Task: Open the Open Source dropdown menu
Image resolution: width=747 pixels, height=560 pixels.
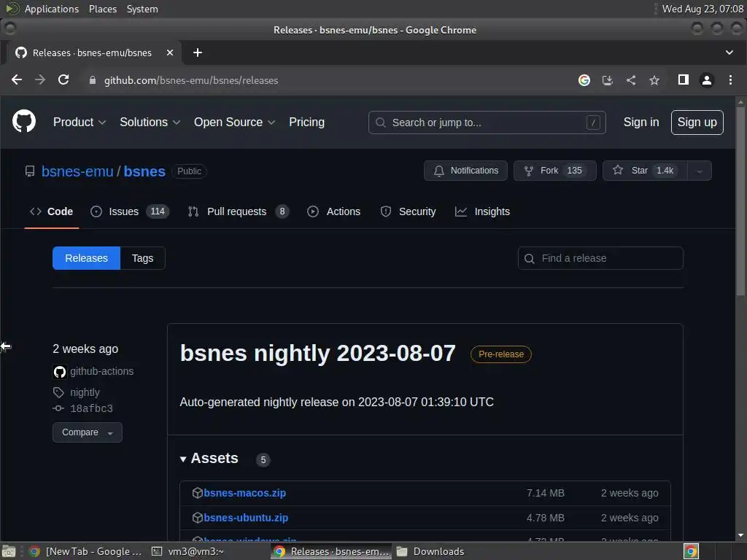Action: click(x=234, y=122)
